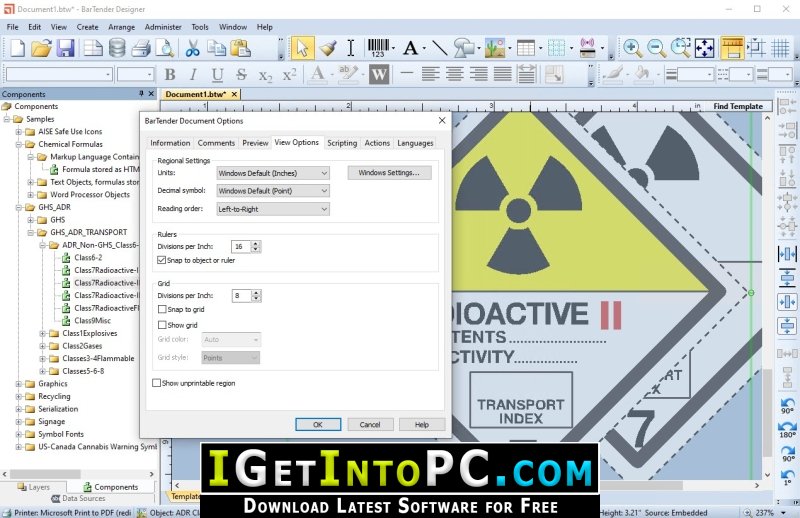Viewport: 800px width, 518px height.
Task: Select the picture creation tool
Action: click(494, 48)
